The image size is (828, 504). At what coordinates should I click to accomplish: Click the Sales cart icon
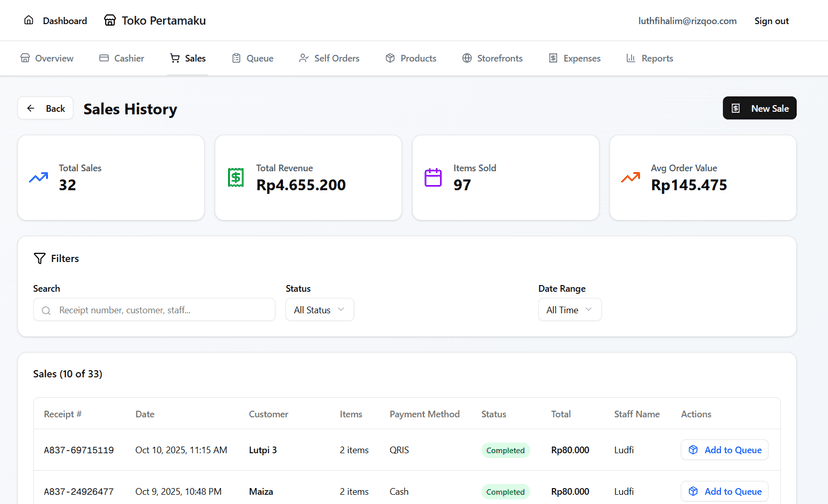click(x=175, y=58)
